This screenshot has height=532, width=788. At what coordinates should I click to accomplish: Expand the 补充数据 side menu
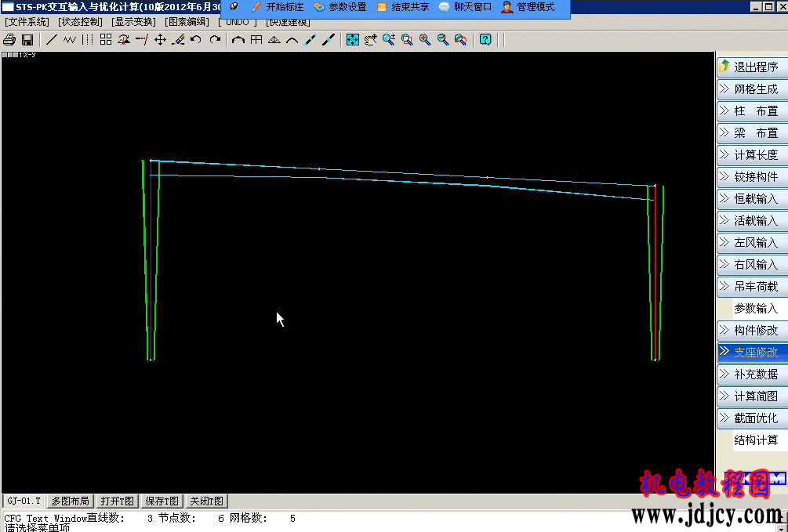(x=752, y=375)
